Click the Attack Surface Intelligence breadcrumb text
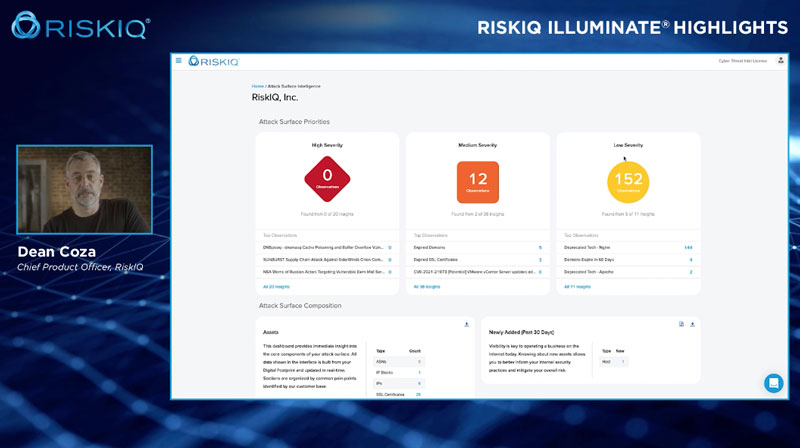This screenshot has height=448, width=800. [x=294, y=86]
